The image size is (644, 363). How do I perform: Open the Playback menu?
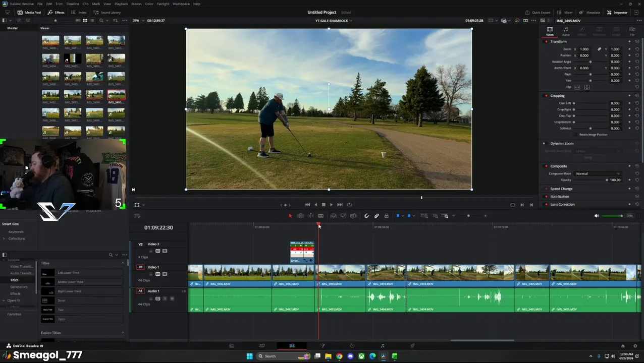(x=121, y=4)
